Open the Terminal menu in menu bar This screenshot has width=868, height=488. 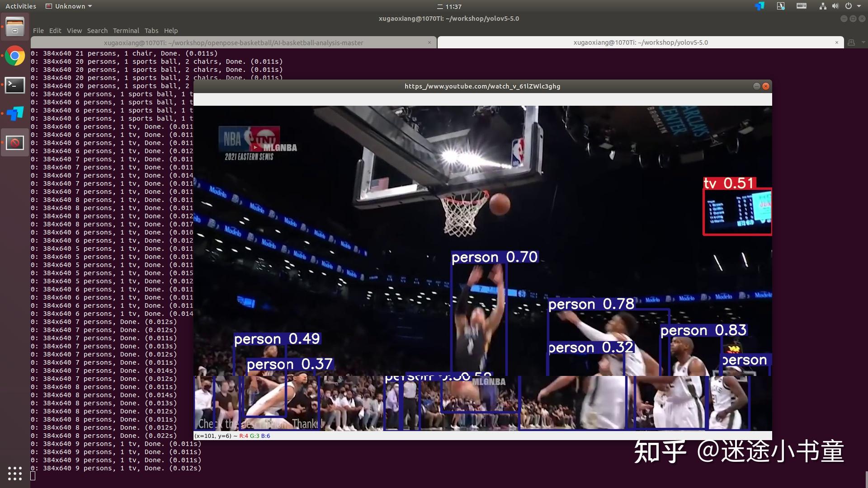(126, 31)
